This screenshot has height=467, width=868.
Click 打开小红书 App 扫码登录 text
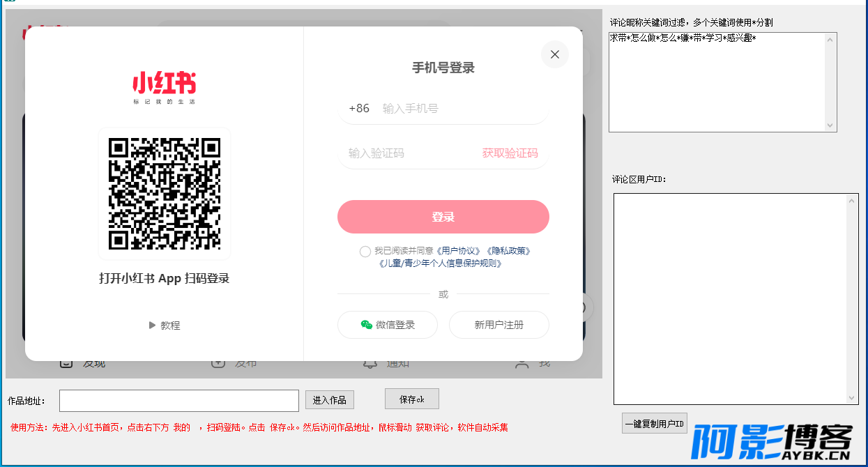(x=165, y=278)
